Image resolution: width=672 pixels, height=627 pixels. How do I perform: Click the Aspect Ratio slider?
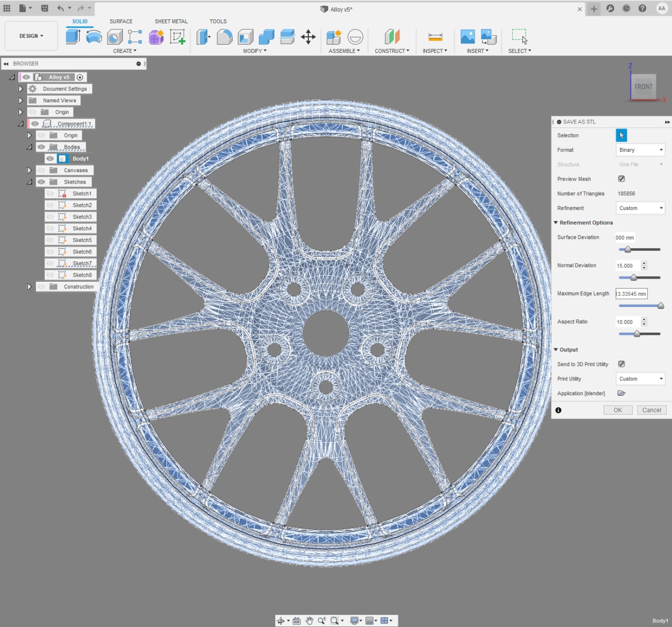click(637, 334)
